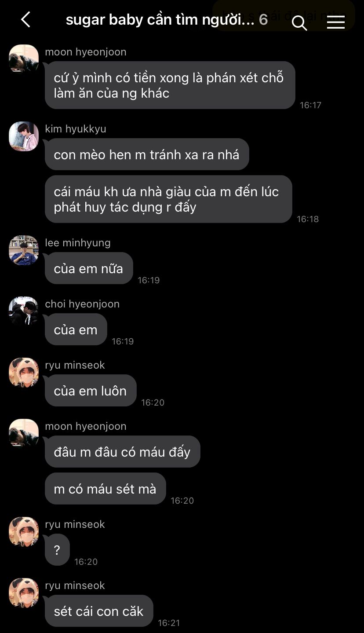364x633 pixels.
Task: Open chat search magnifier icon
Action: coord(299,23)
